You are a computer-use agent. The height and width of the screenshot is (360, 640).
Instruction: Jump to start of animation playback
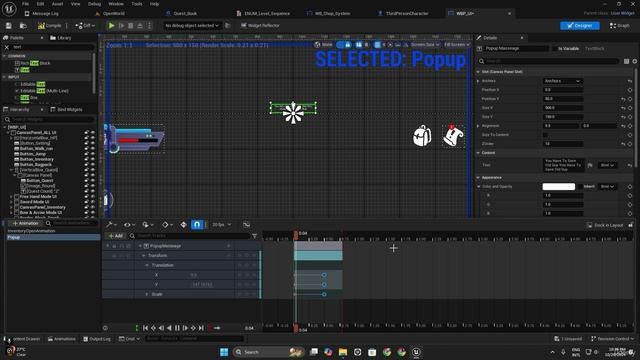[x=145, y=328]
